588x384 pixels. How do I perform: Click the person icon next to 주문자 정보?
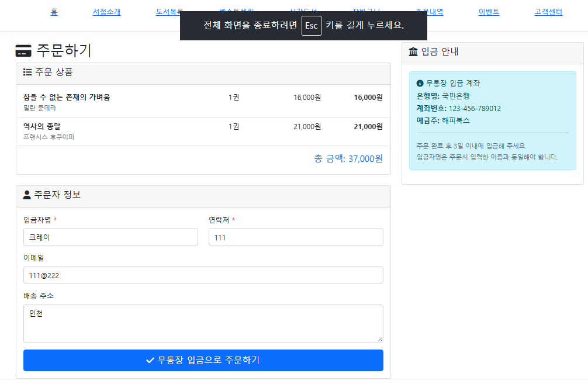[27, 195]
